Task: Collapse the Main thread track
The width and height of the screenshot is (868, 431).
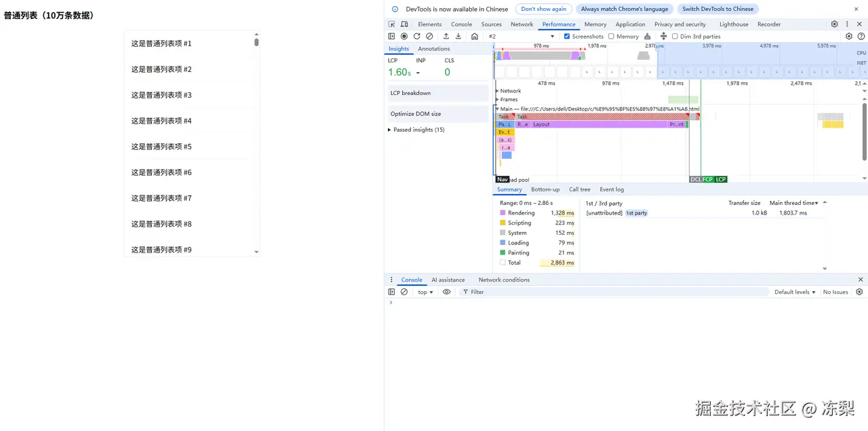Action: pos(497,109)
